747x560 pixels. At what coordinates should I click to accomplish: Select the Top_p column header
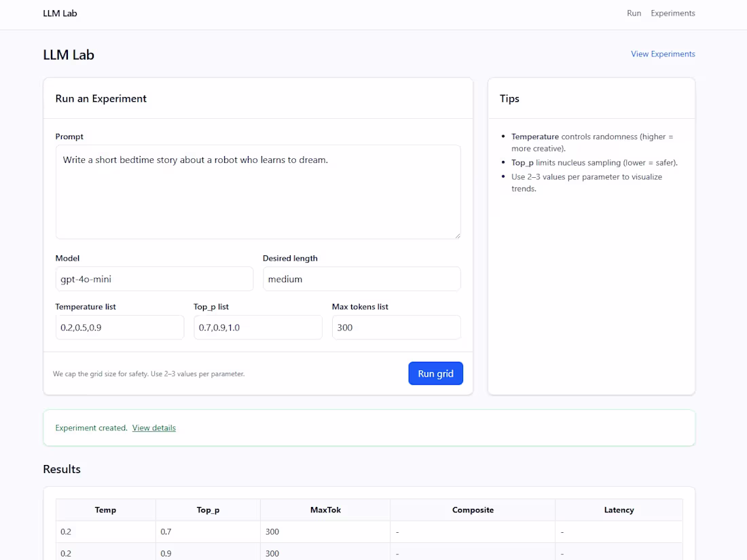point(207,510)
